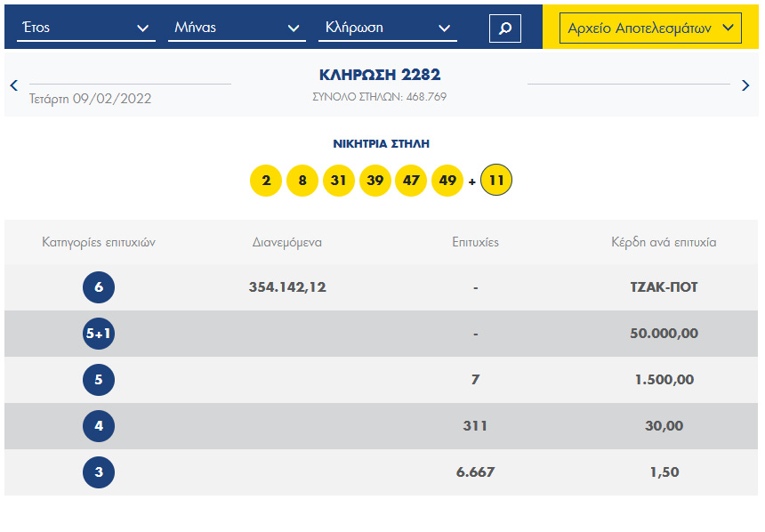The width and height of the screenshot is (765, 532).
Task: Click the magnifier search icon button
Action: [504, 28]
